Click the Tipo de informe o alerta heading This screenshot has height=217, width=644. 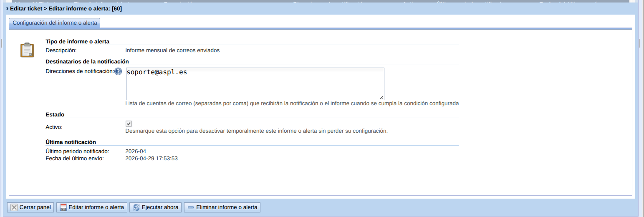(x=77, y=41)
